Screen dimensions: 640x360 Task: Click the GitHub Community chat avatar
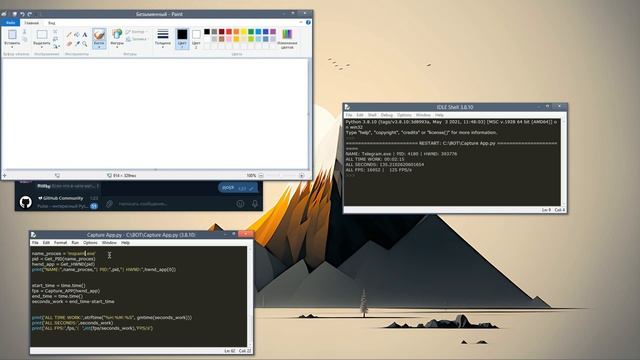tap(26, 202)
